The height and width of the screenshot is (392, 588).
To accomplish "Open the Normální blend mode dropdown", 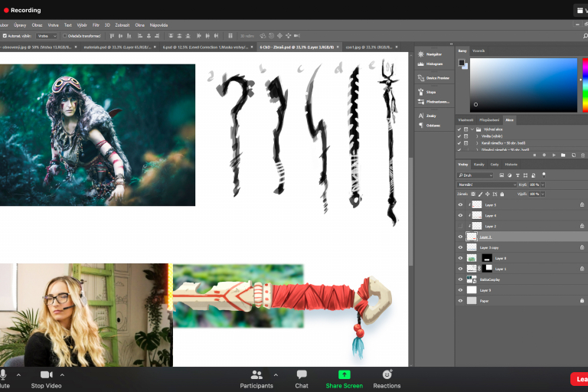I will click(x=488, y=185).
